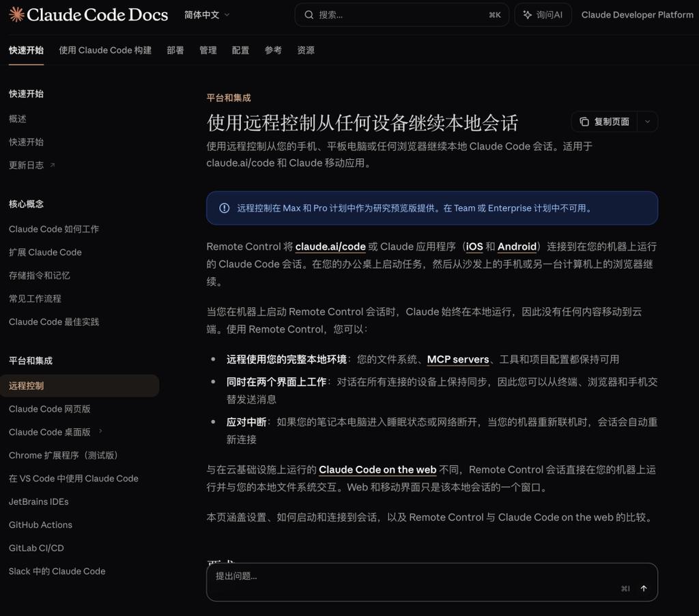
Task: Click the submit arrow in the question box
Action: coord(642,588)
